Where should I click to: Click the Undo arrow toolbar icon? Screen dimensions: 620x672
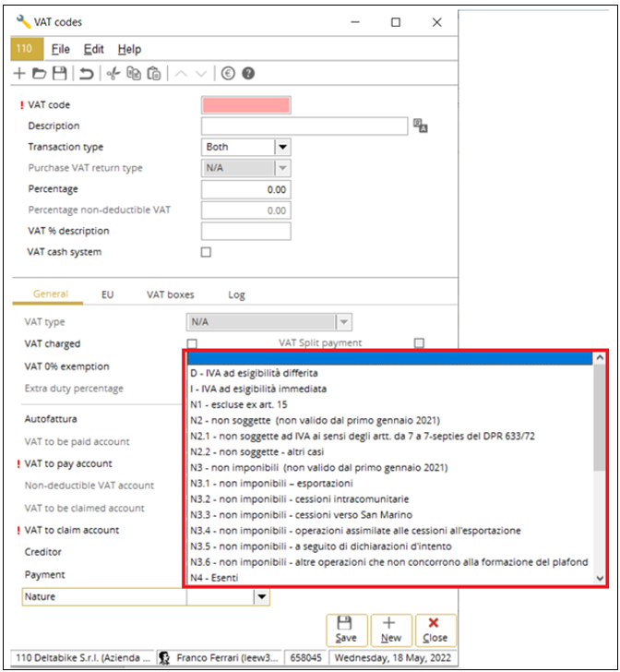pos(86,74)
